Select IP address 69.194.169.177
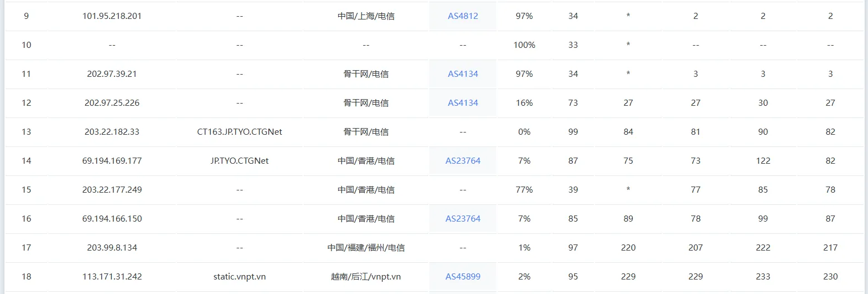 point(112,161)
